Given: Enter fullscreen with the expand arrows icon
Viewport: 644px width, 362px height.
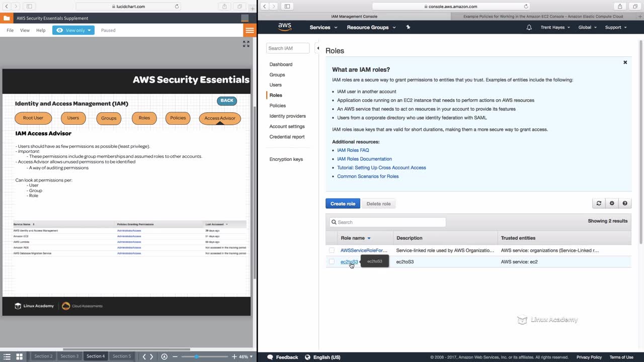Looking at the screenshot, I should pyautogui.click(x=246, y=44).
